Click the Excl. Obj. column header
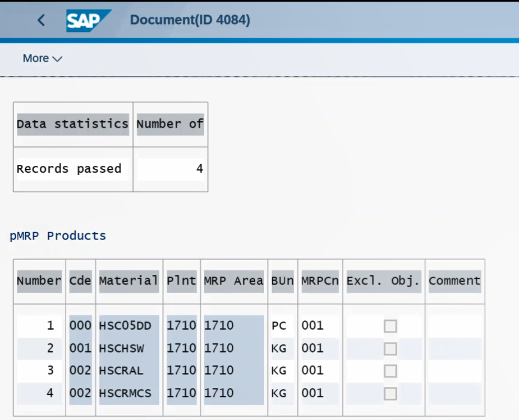Viewport: 519px width, 420px height. coord(384,281)
